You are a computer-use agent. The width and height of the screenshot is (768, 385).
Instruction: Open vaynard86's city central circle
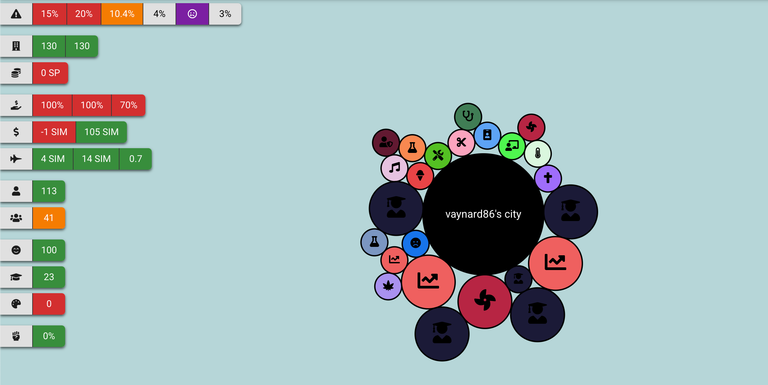(483, 214)
